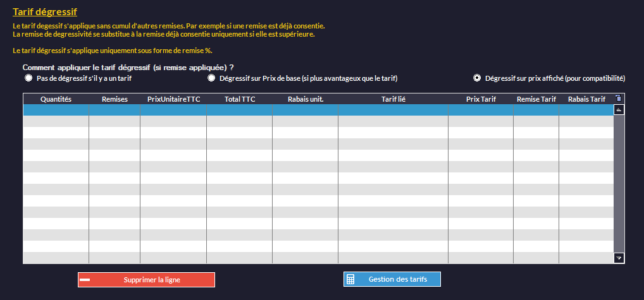Click the minus icon on Supprimer la ligne

click(x=85, y=280)
